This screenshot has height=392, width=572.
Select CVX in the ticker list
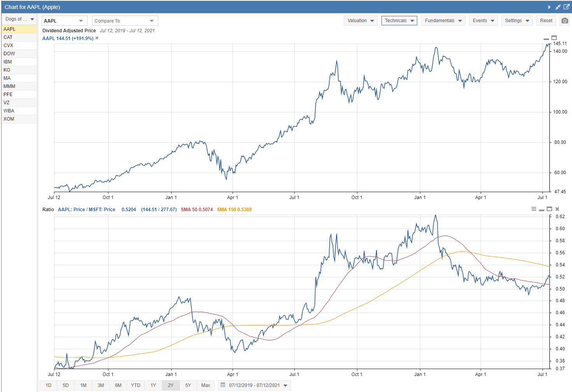[x=19, y=45]
